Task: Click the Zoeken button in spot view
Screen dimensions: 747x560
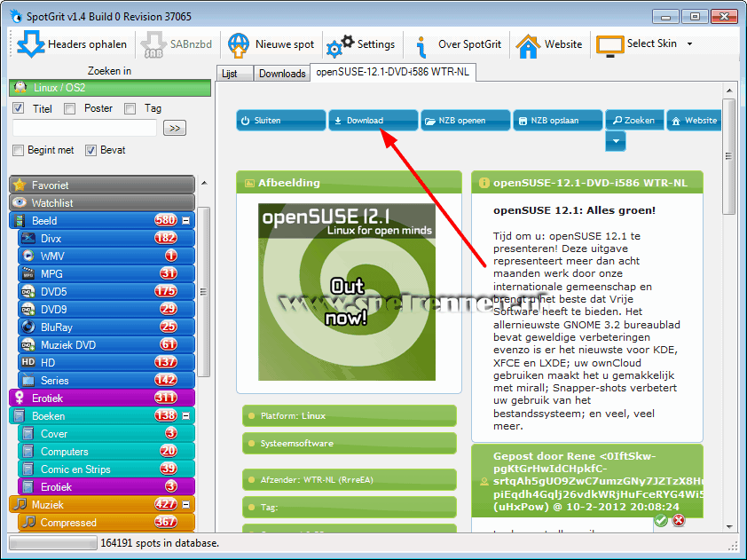Action: point(634,120)
